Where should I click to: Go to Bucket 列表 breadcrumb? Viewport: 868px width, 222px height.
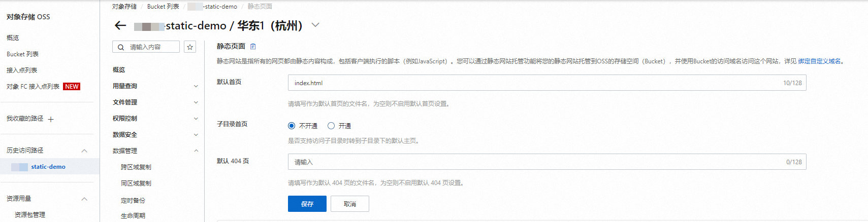coord(163,7)
